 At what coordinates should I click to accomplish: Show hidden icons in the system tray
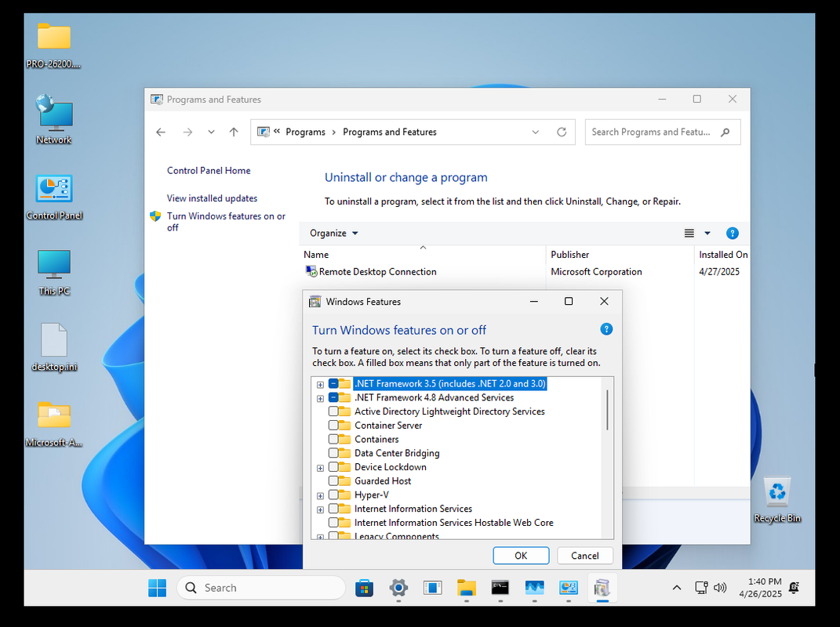point(677,588)
